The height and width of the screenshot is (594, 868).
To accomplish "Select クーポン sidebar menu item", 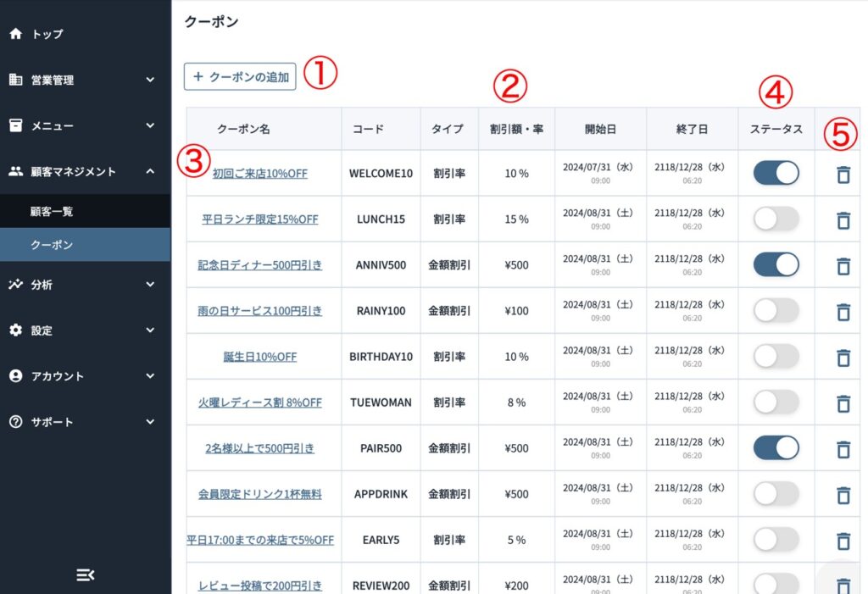I will [53, 245].
